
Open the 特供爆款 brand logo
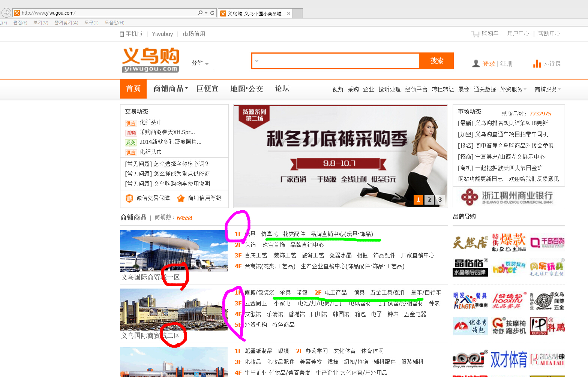509,242
